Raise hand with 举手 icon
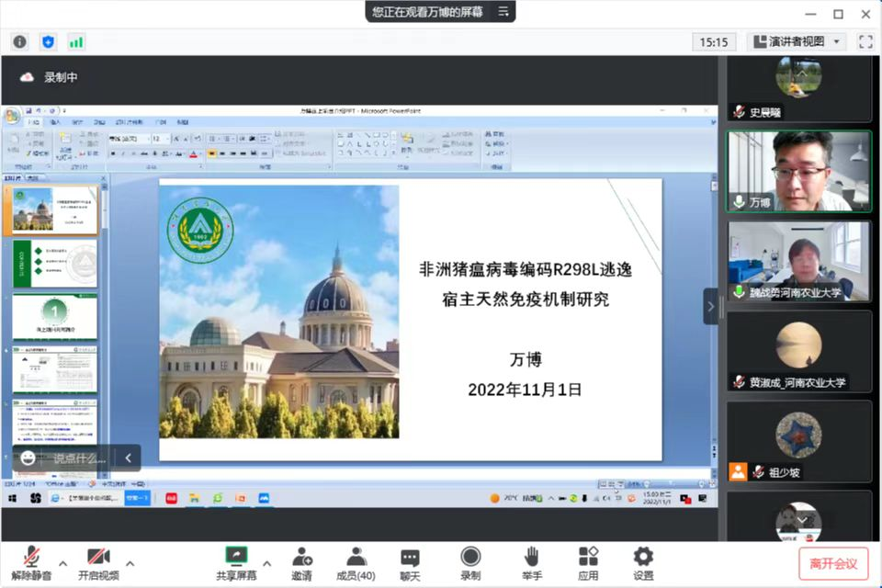Screen dimensions: 882x588 531,561
